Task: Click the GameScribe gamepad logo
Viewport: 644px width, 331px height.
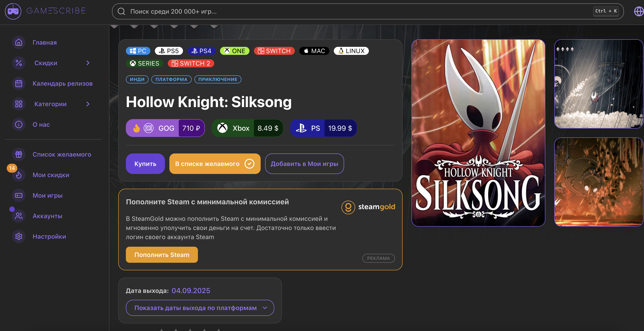Action: tap(13, 11)
